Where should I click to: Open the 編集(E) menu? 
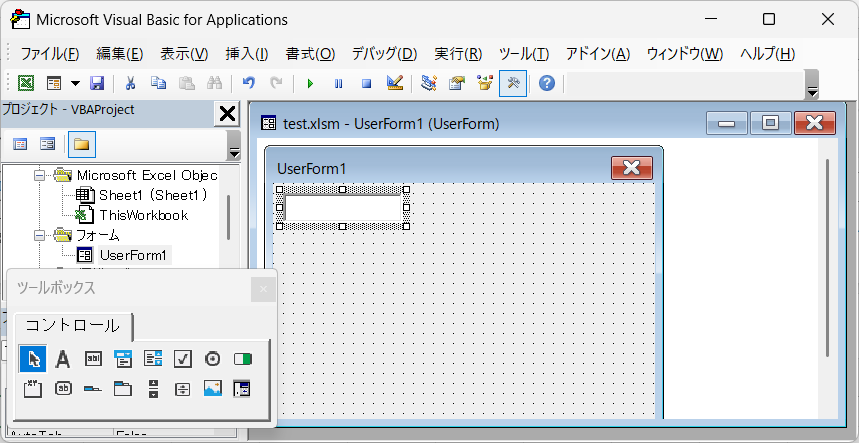point(120,54)
